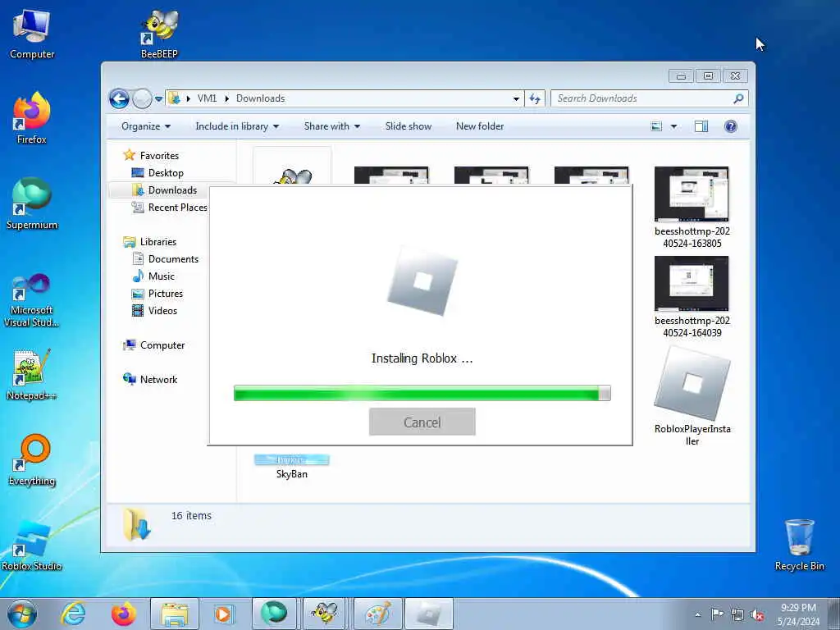840x630 pixels.
Task: Switch to Windows Explorer taskbar button
Action: pyautogui.click(x=175, y=614)
